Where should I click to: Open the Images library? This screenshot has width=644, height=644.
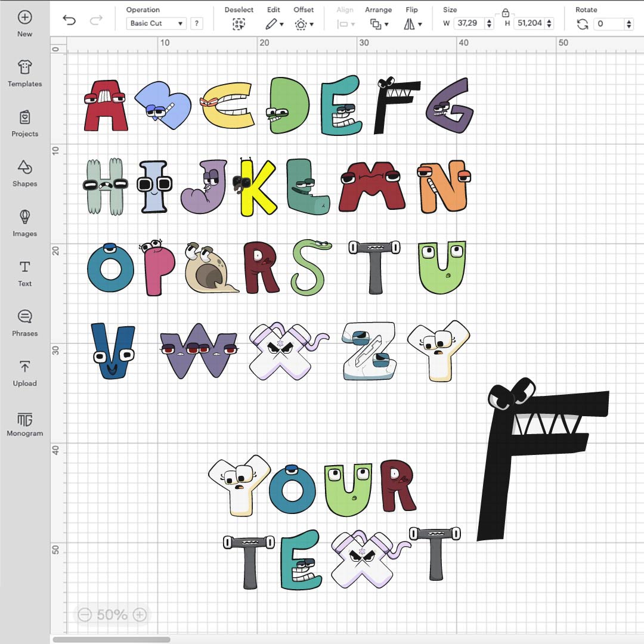click(24, 217)
